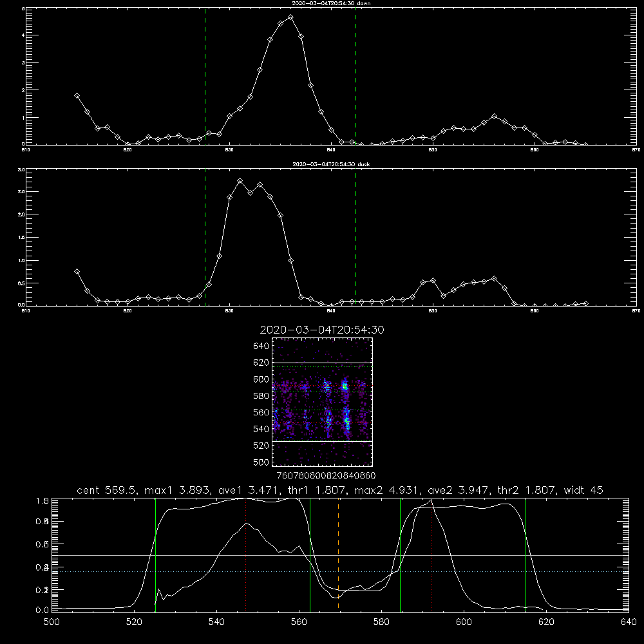Click the blue dotted horizontal line in bottom plot
The height and width of the screenshot is (644, 644).
pyautogui.click(x=340, y=571)
